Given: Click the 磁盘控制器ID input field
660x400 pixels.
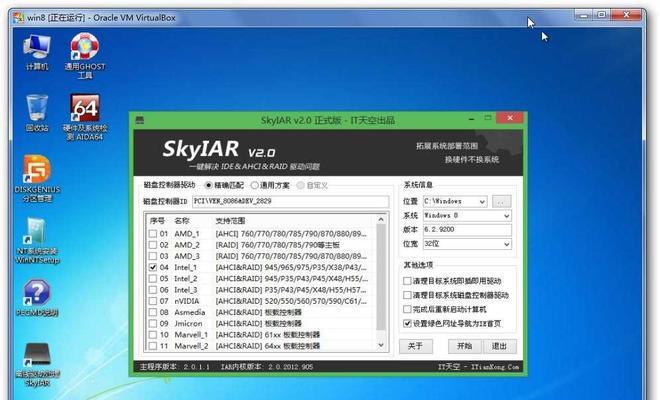Looking at the screenshot, I should click(290, 201).
